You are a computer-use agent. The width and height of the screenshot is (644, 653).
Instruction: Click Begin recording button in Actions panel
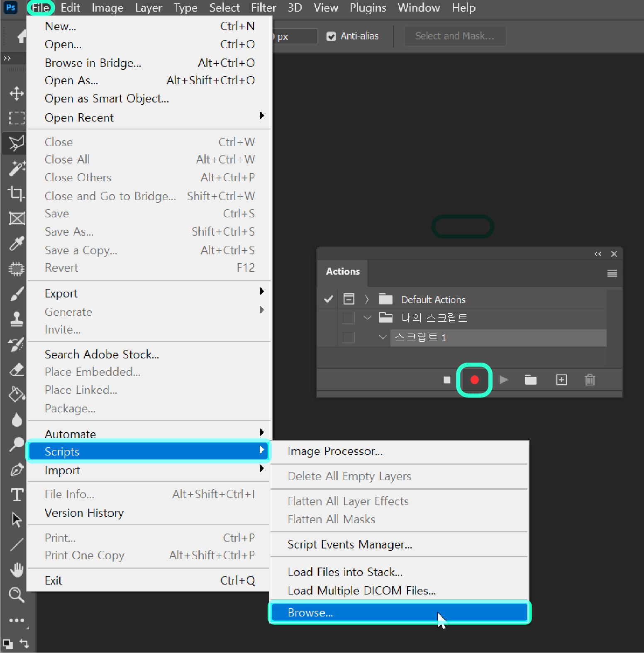474,380
